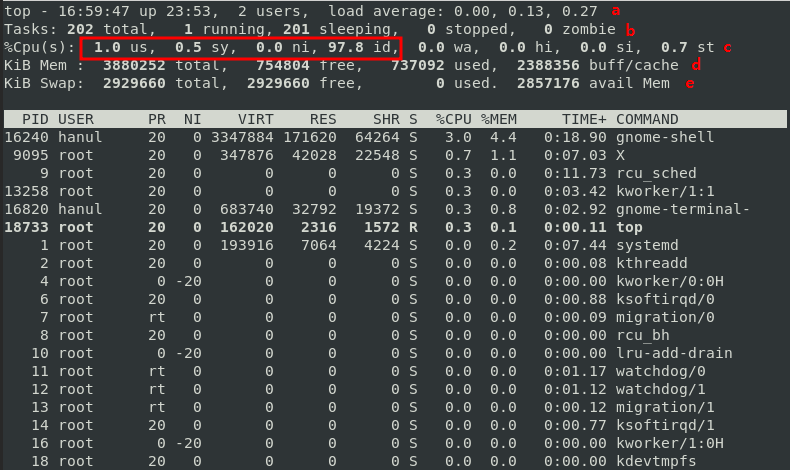The width and height of the screenshot is (790, 470).
Task: Click the load average values text
Action: pyautogui.click(x=525, y=11)
